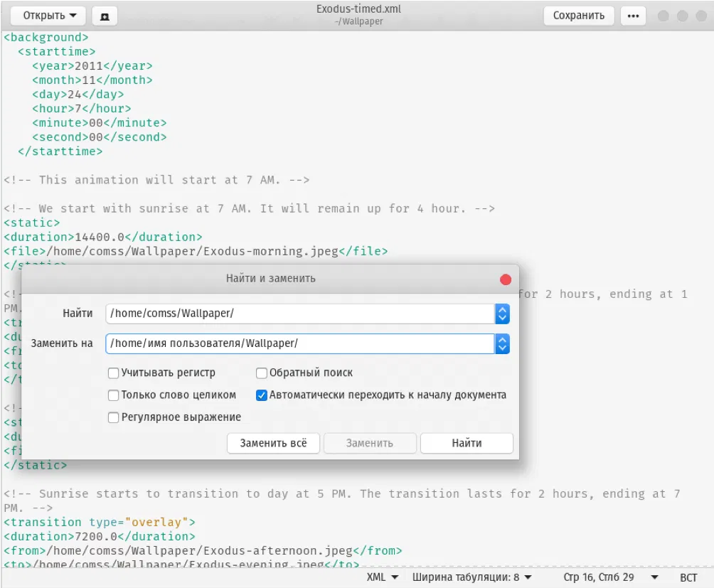Click the <hour>7</hour> line

[x=82, y=109]
